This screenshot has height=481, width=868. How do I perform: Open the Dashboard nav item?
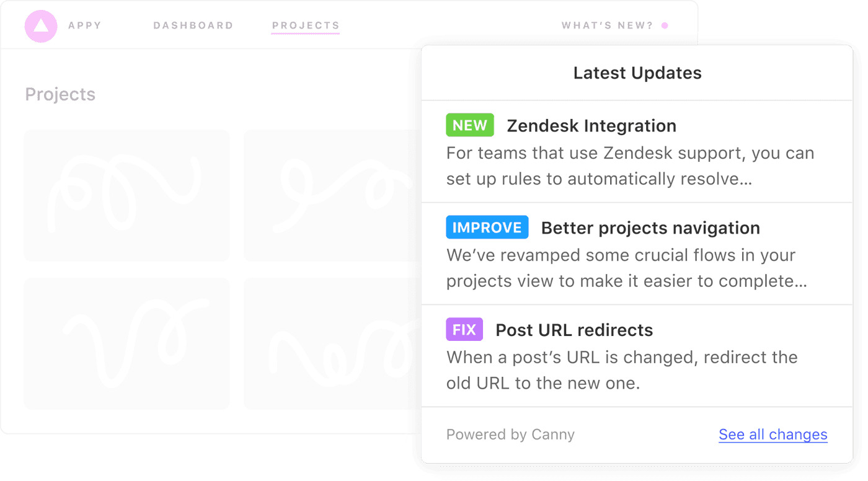point(193,26)
